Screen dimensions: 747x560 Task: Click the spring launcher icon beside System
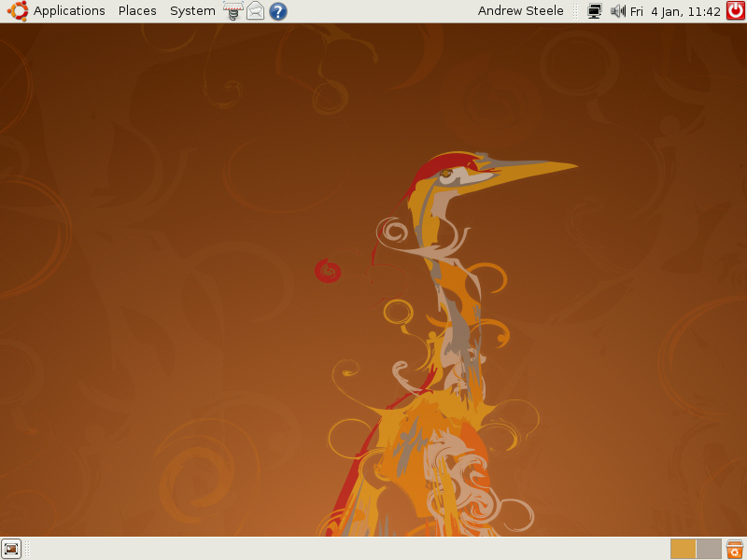233,11
